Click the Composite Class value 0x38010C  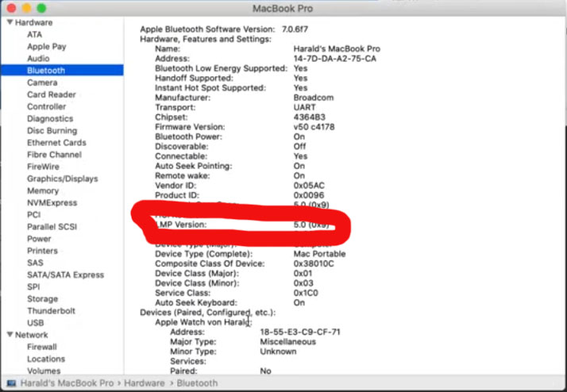pyautogui.click(x=314, y=263)
